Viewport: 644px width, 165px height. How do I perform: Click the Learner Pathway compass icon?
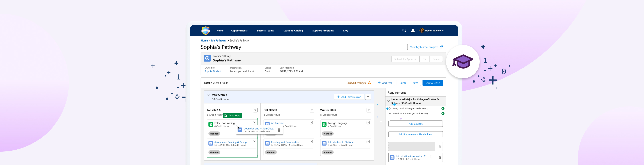point(207,58)
